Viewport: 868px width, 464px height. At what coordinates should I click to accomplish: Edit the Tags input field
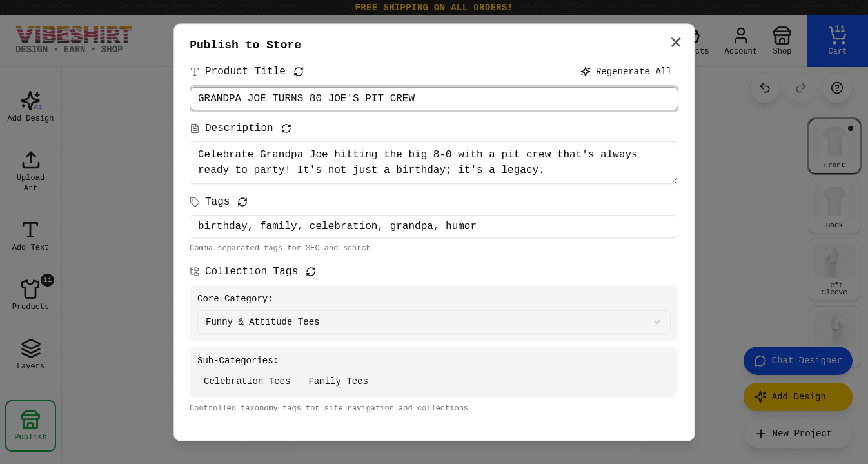434,227
